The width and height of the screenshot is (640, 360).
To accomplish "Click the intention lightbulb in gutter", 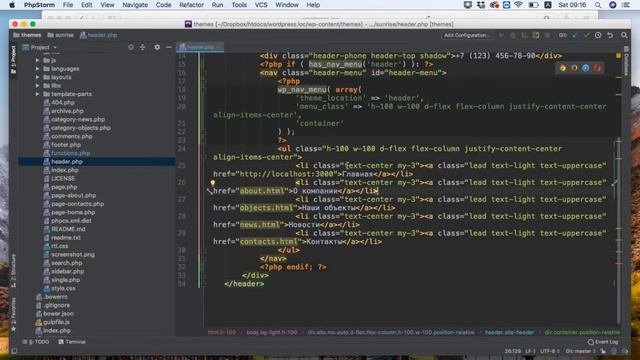I will pos(212,183).
